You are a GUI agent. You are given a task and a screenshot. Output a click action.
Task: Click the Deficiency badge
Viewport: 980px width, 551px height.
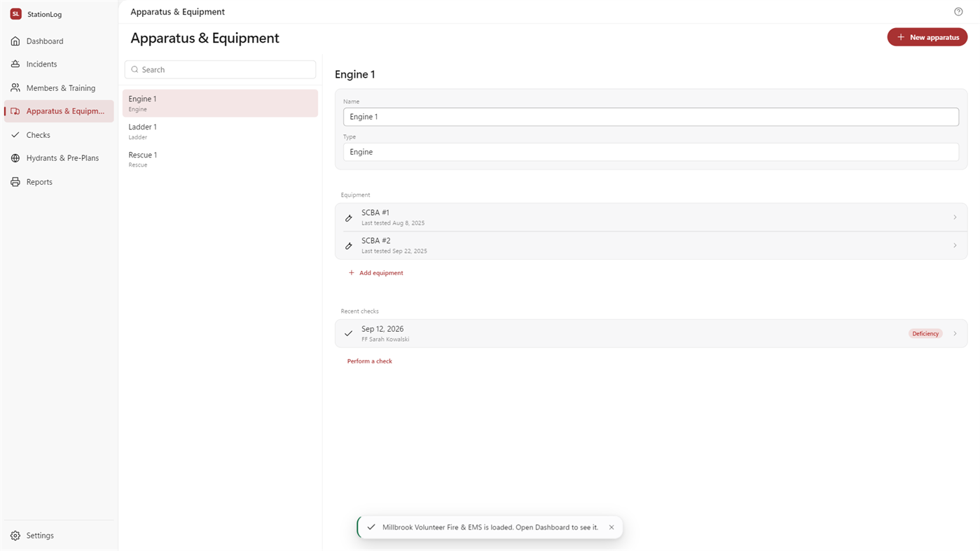[925, 334]
